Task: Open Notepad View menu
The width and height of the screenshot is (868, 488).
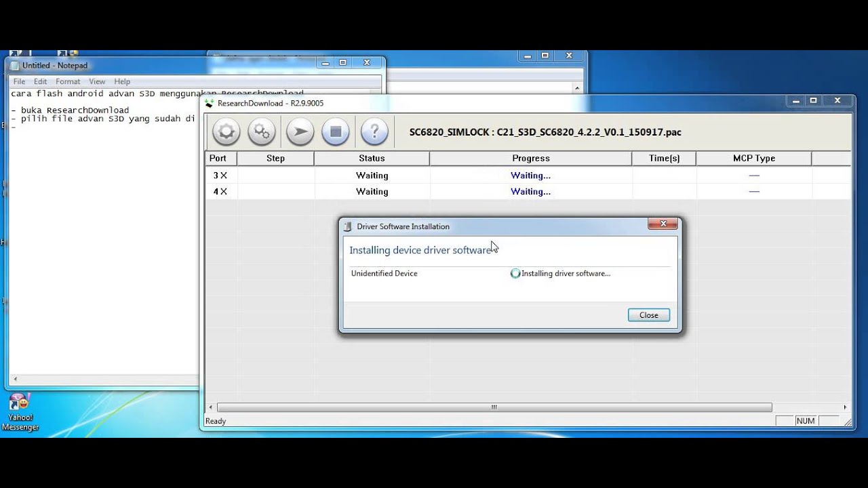Action: click(x=97, y=81)
